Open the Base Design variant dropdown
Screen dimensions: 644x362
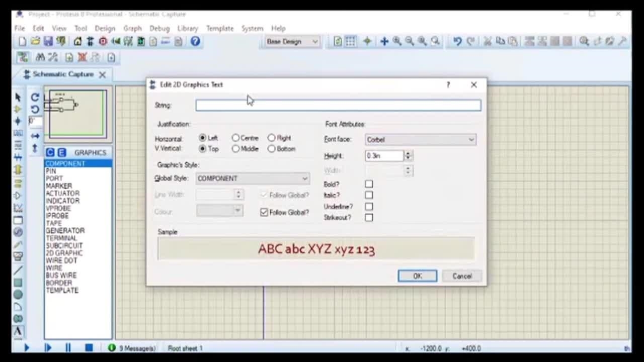(292, 42)
